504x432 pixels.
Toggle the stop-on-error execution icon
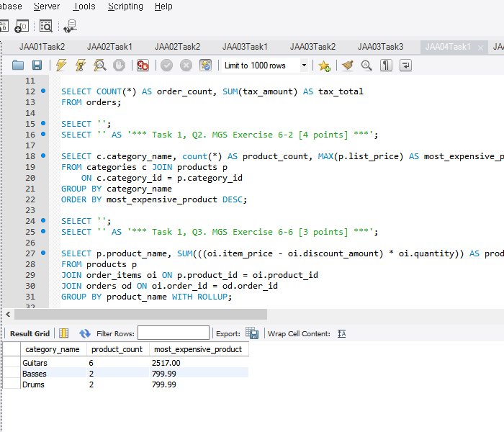[143, 66]
